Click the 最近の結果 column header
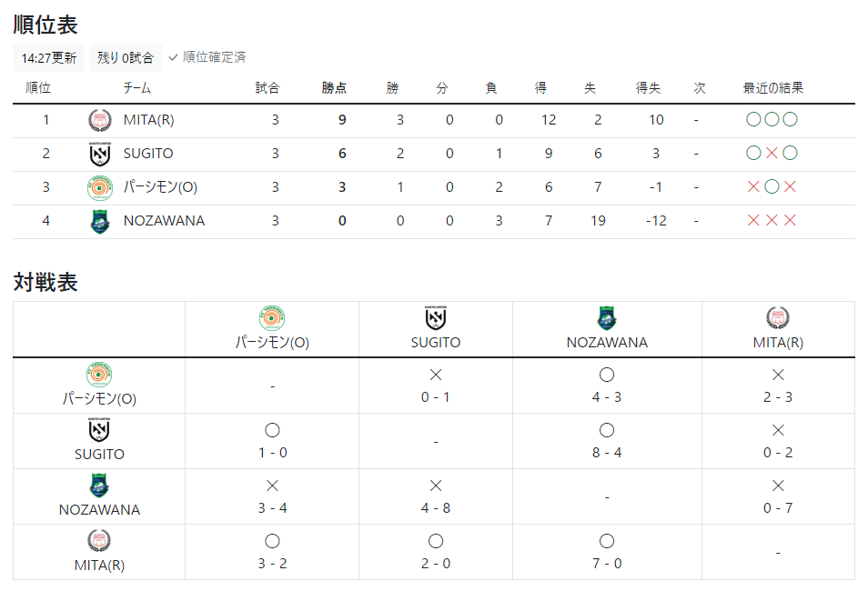Viewport: 868px width, 591px height. pos(772,88)
